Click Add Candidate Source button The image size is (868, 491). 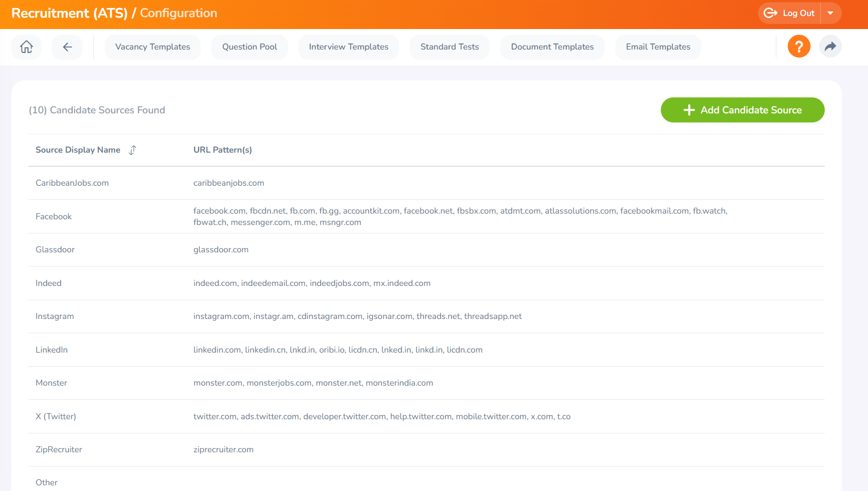(x=742, y=110)
